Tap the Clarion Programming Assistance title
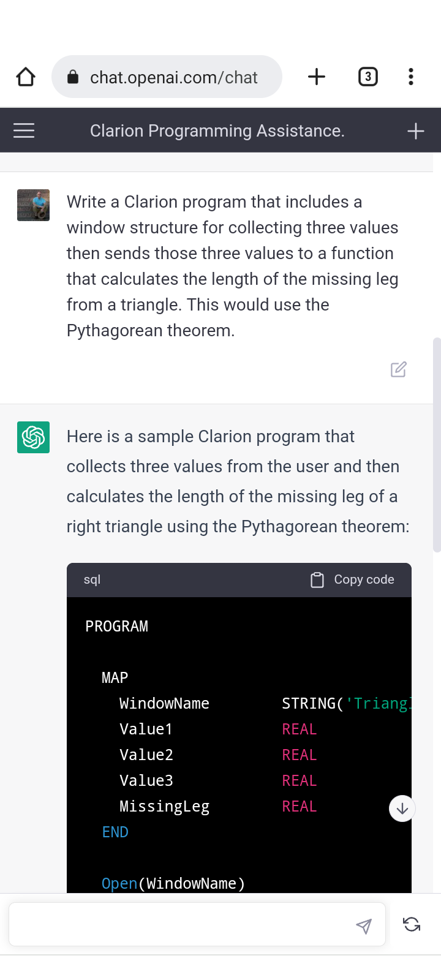This screenshot has height=980, width=441. click(x=217, y=131)
